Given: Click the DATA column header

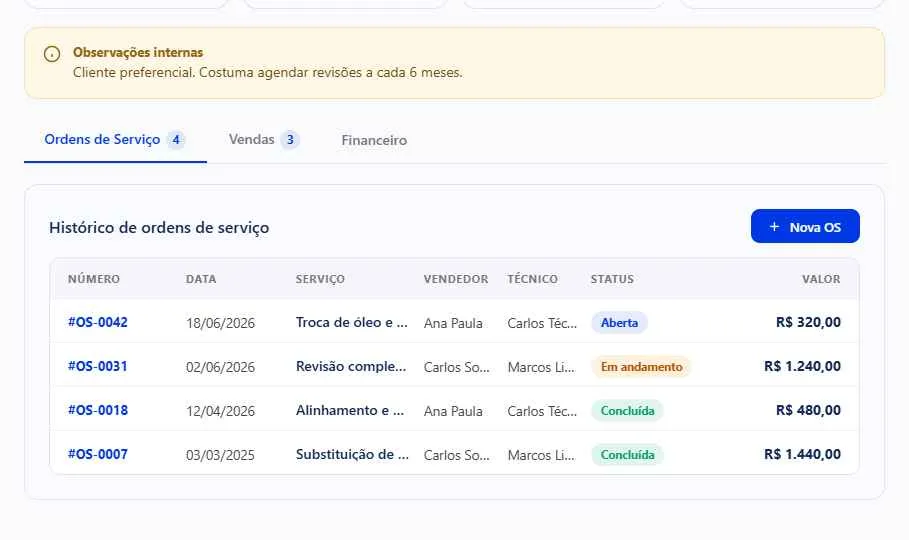Looking at the screenshot, I should point(201,279).
